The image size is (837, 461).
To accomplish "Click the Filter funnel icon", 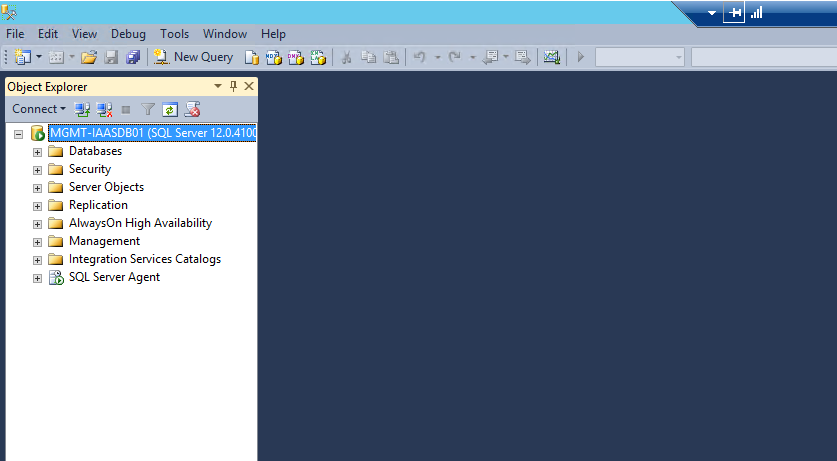I will pyautogui.click(x=148, y=109).
